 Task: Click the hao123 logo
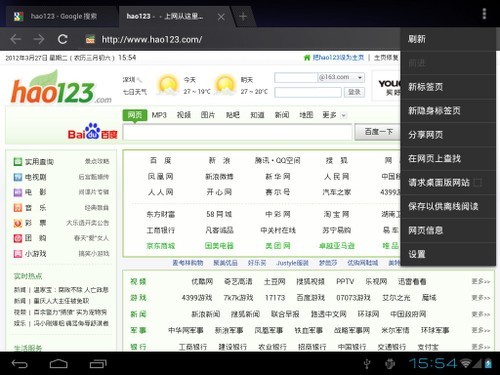[x=61, y=88]
